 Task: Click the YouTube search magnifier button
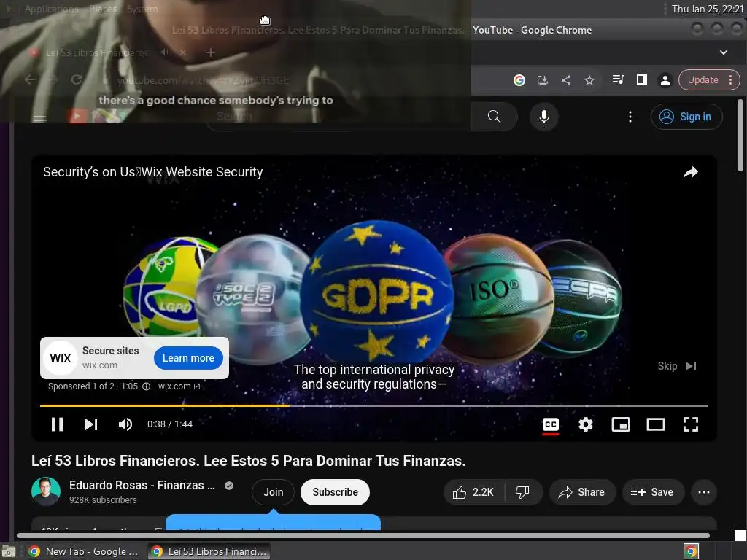pyautogui.click(x=494, y=117)
